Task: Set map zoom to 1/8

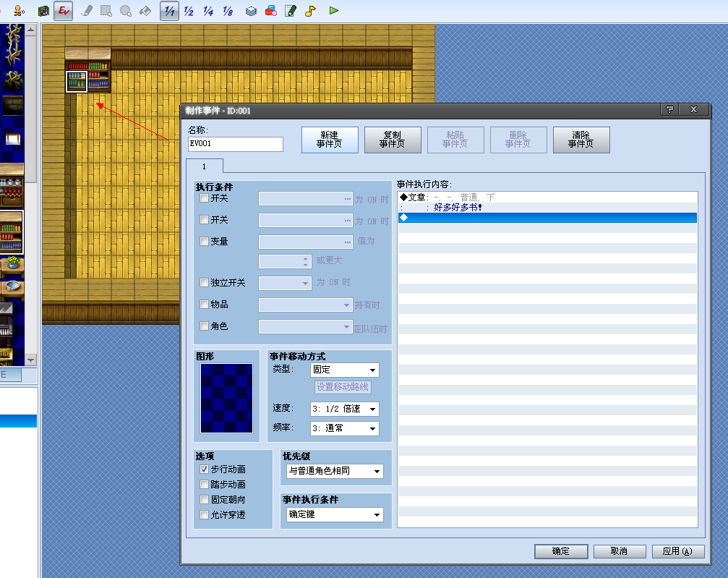Action: 228,10
